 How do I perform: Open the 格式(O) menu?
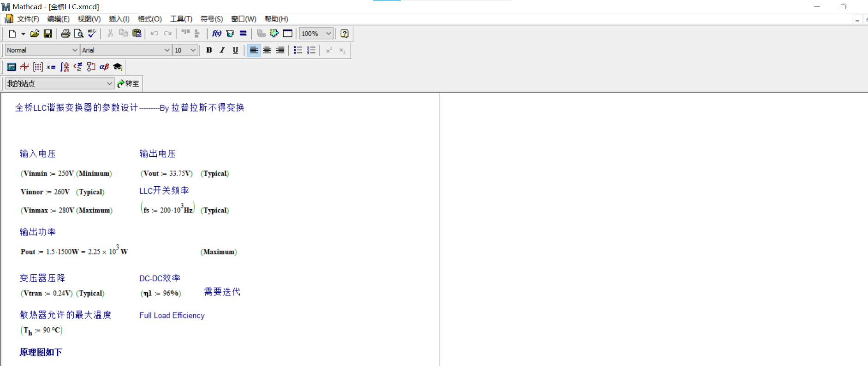pyautogui.click(x=149, y=19)
